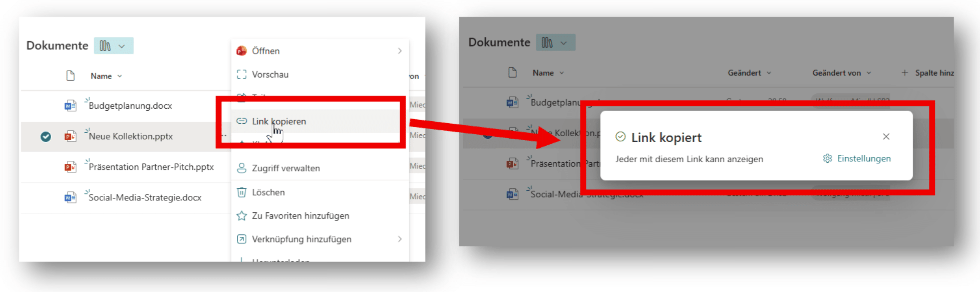Choose Link kopieren from the context menu
This screenshot has height=292, width=980.
coord(279,121)
